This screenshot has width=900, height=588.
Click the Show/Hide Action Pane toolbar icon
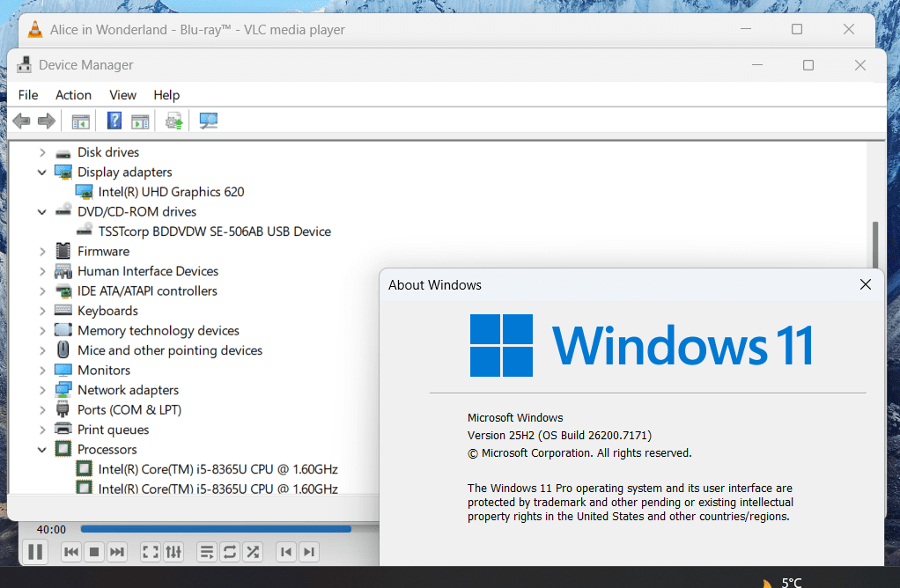click(x=140, y=121)
